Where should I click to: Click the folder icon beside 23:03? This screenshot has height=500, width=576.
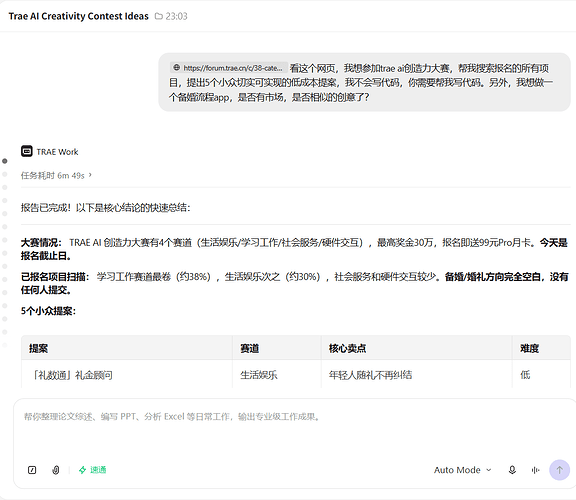pos(159,16)
